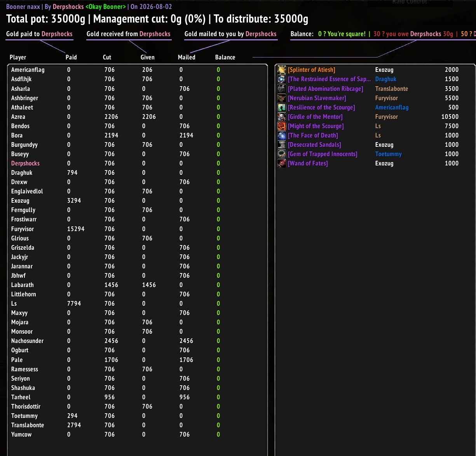Click the Desecrated Sandals item icon

(x=282, y=144)
